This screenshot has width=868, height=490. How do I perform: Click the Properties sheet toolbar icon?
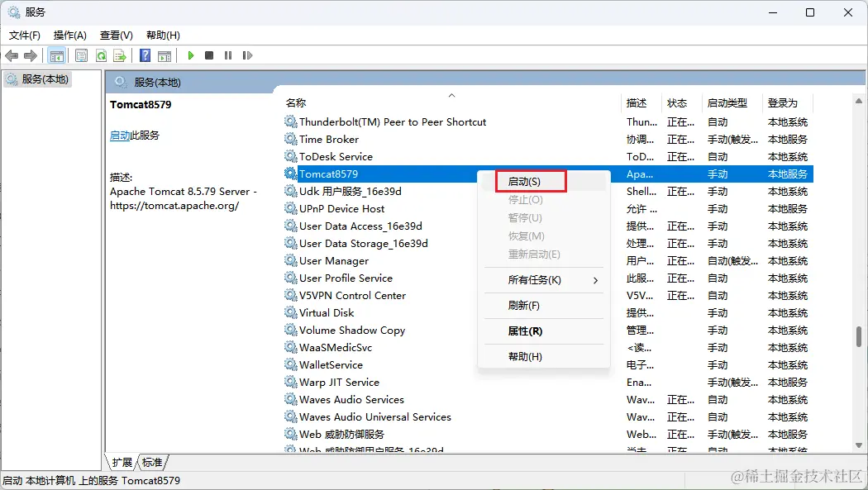click(x=81, y=55)
